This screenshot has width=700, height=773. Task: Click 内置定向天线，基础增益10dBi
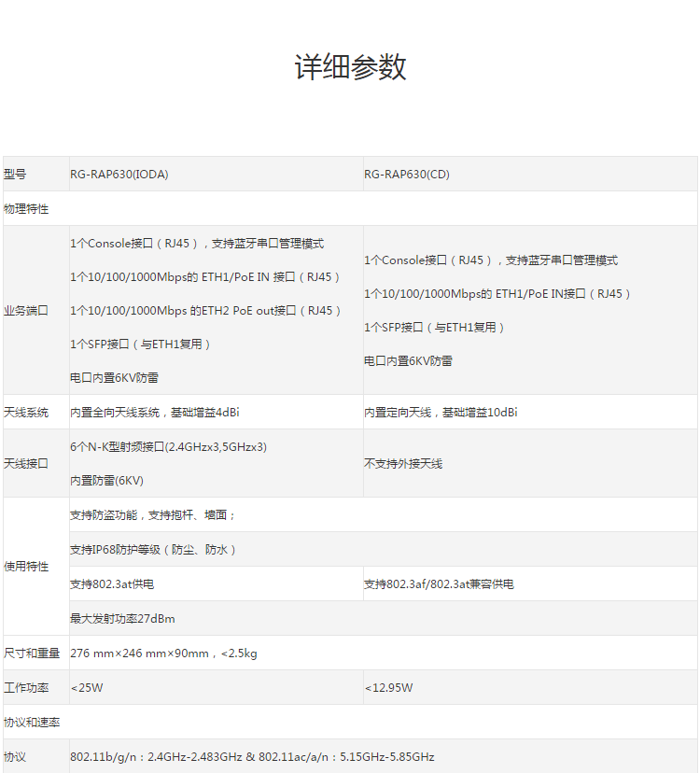click(441, 412)
